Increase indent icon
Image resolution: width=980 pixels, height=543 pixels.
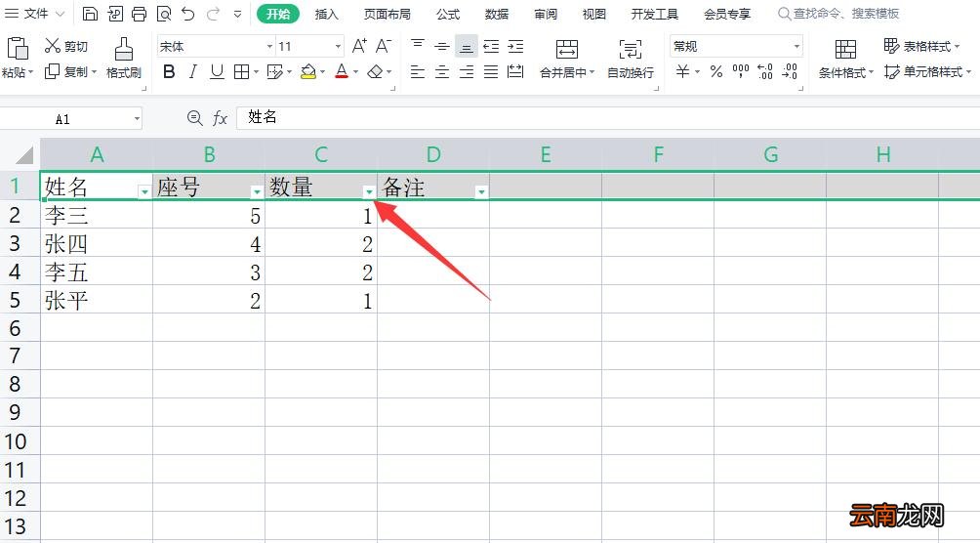[x=515, y=46]
